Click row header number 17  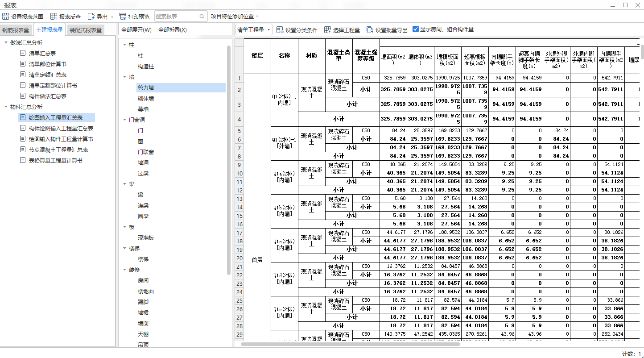pyautogui.click(x=239, y=233)
